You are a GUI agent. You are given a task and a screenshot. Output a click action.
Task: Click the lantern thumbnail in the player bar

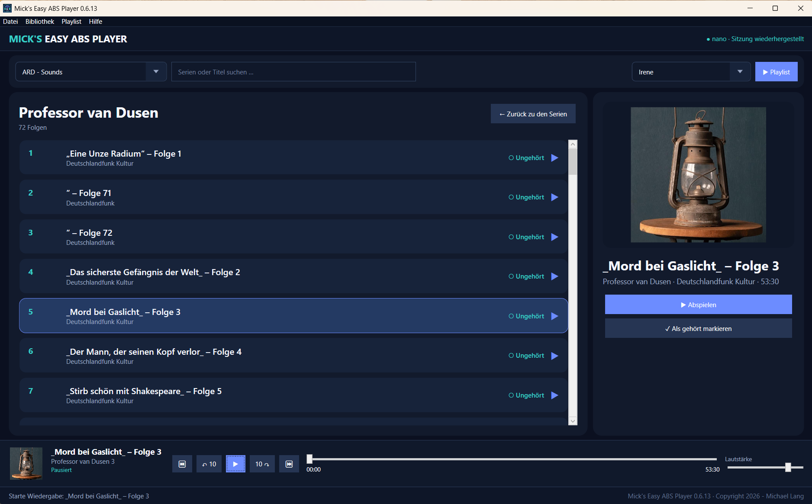26,463
